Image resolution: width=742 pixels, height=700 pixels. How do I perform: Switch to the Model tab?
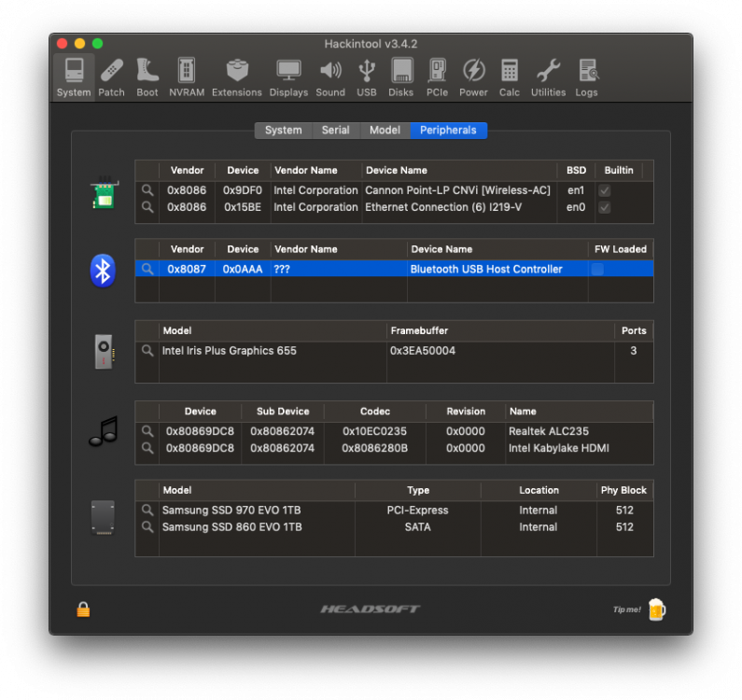point(385,130)
